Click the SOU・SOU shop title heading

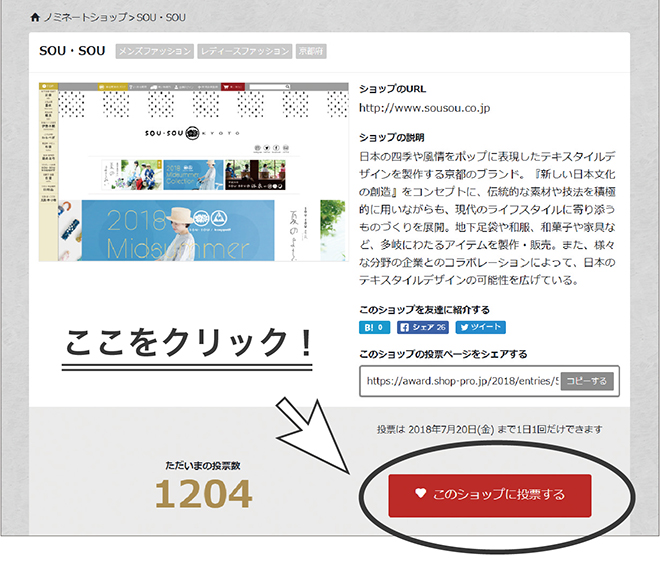(x=72, y=51)
